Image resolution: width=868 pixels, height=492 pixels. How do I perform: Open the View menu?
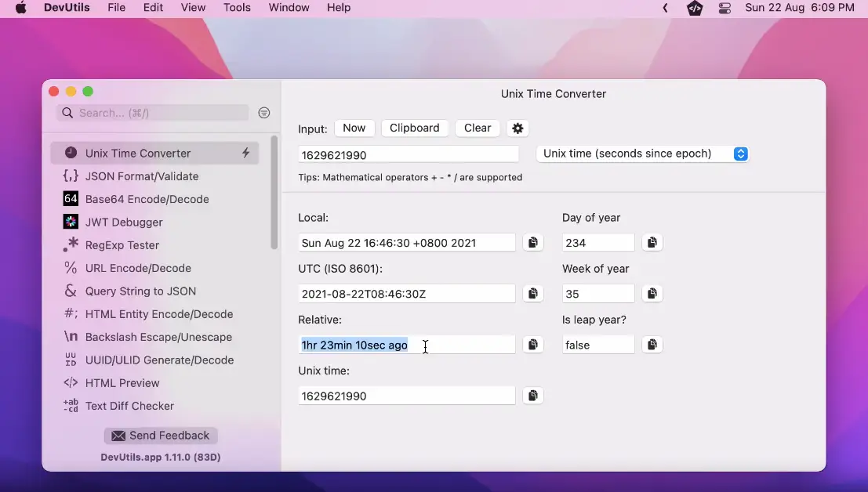pos(193,8)
